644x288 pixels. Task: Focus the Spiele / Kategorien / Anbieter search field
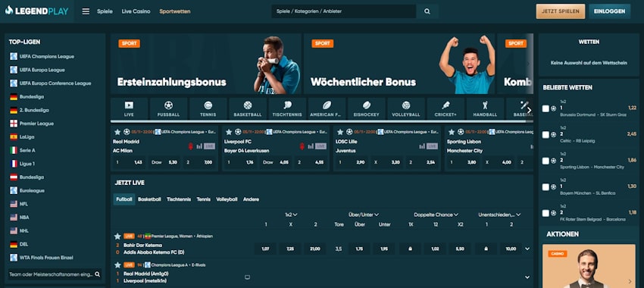pyautogui.click(x=344, y=11)
